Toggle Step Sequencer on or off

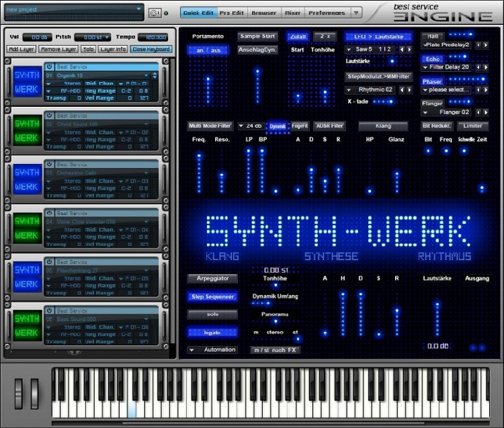click(212, 296)
